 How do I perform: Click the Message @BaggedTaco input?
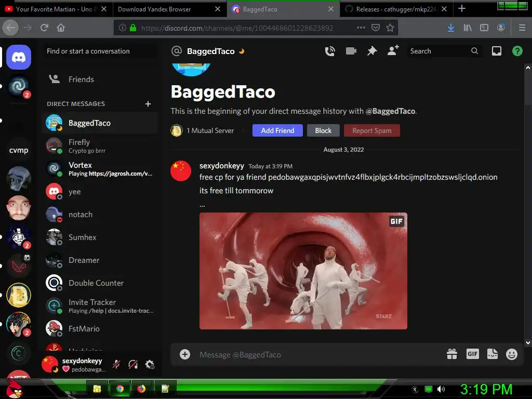[319, 354]
